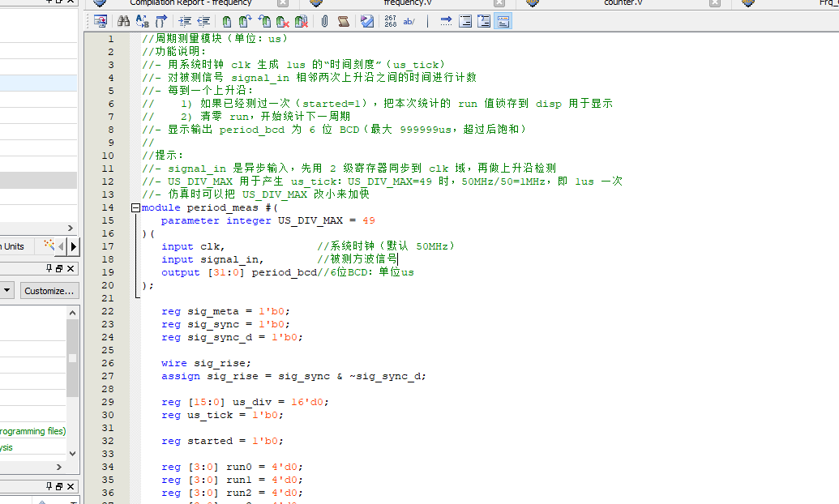Click the 'rogramming files)' task entry
839x504 pixels.
pos(32,431)
